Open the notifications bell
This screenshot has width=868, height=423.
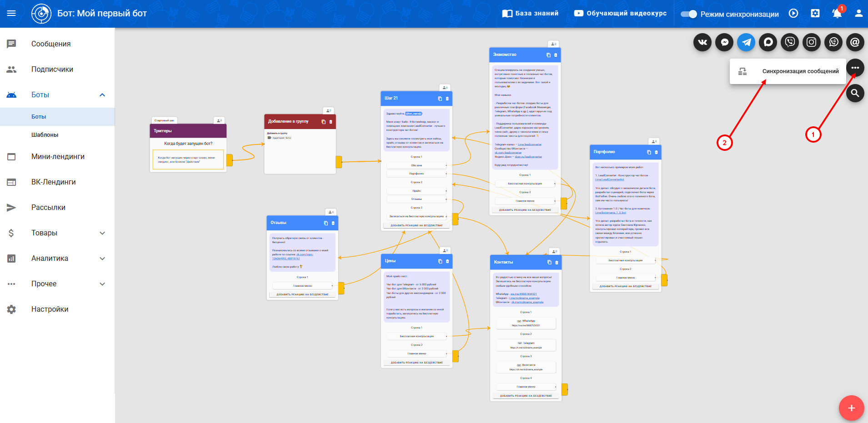(x=837, y=14)
